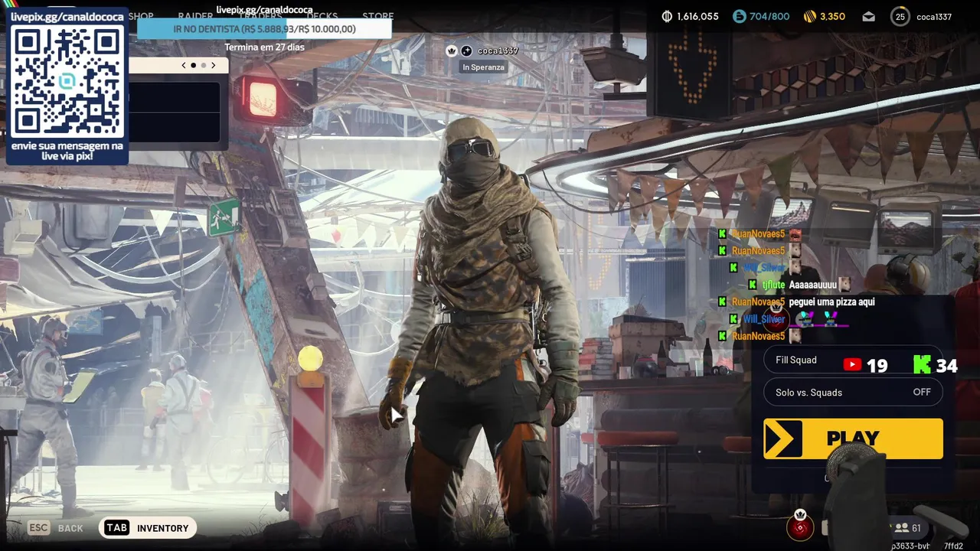This screenshot has height=551, width=980.
Task: Click chat message peguei uma pizza aqui
Action: 831,302
